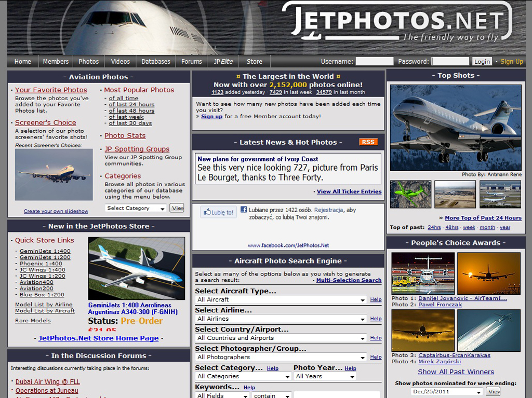The width and height of the screenshot is (532, 398).
Task: Open the Screener's Choice link
Action: point(46,122)
